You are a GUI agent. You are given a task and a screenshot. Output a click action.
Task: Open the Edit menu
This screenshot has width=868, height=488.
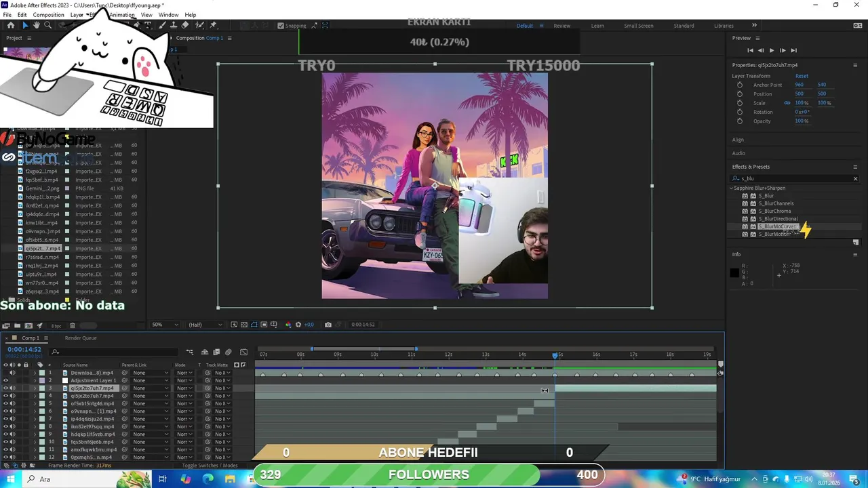[x=22, y=15]
